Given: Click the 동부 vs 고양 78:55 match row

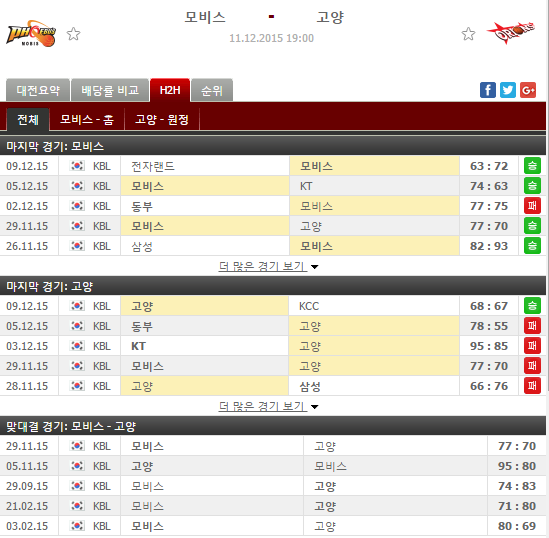Looking at the screenshot, I should coord(273,326).
